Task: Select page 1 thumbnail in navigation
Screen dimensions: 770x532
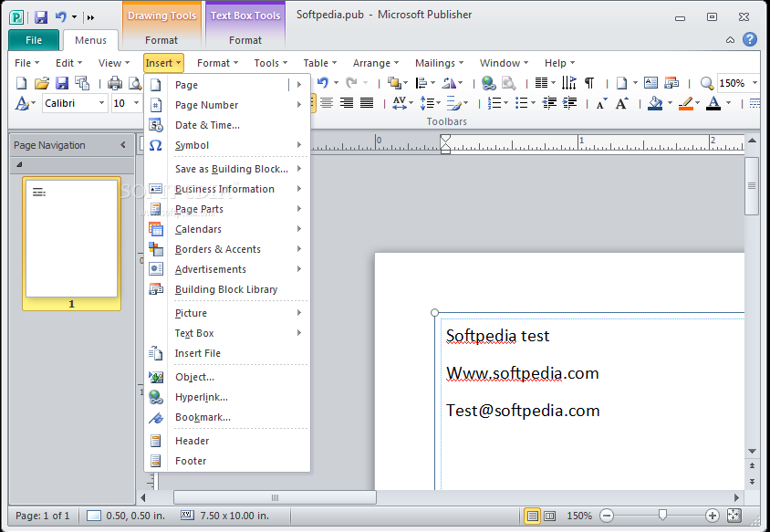Action: 72,244
